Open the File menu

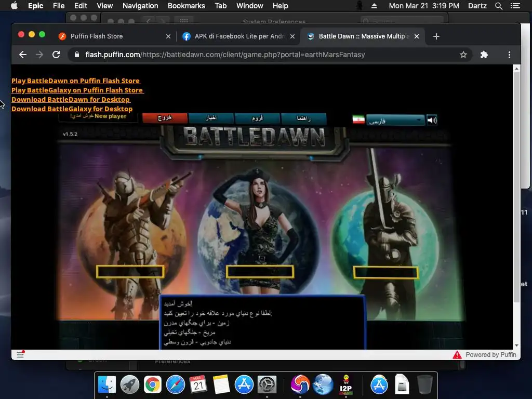coord(59,6)
